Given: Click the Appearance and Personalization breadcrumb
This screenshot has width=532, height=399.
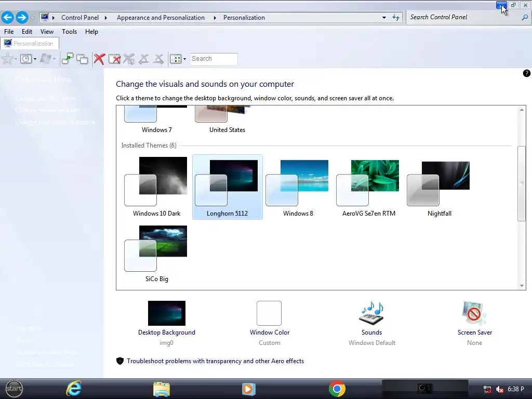Looking at the screenshot, I should (x=161, y=18).
